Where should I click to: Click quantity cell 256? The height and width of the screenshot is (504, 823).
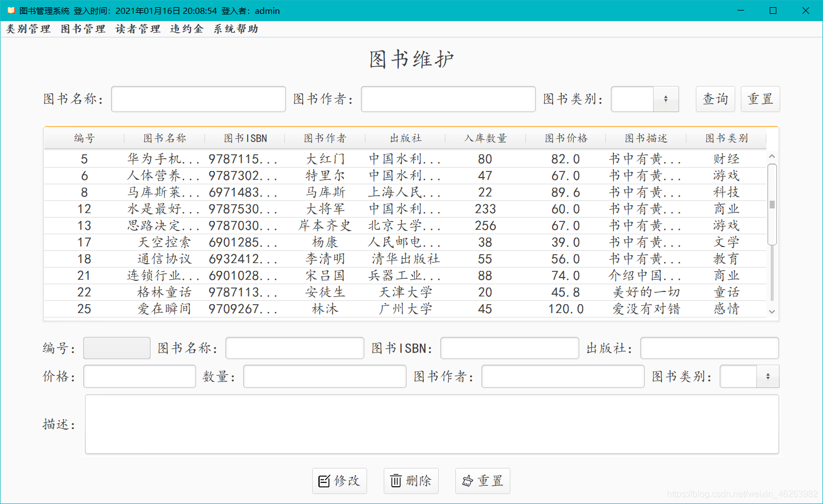(485, 226)
